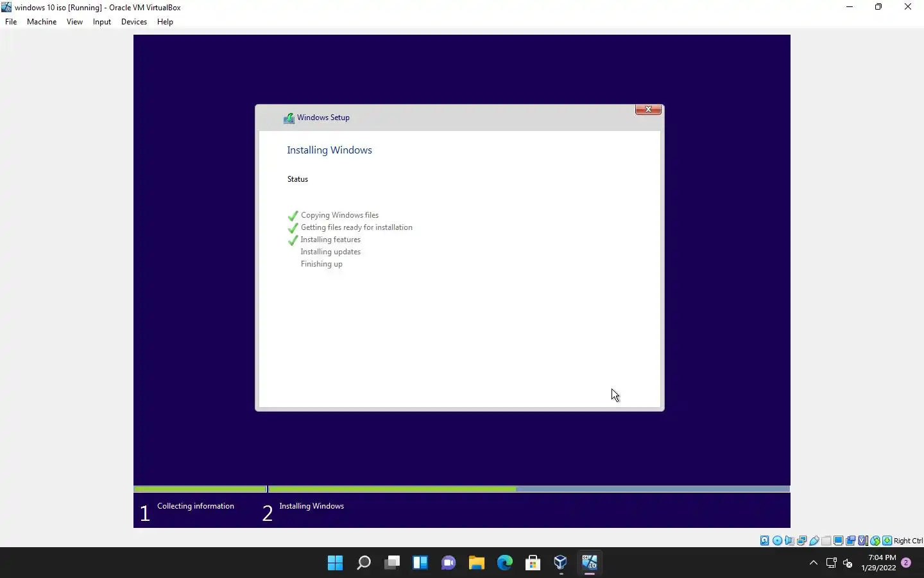Click the Installing updates step
The image size is (924, 578).
click(330, 252)
